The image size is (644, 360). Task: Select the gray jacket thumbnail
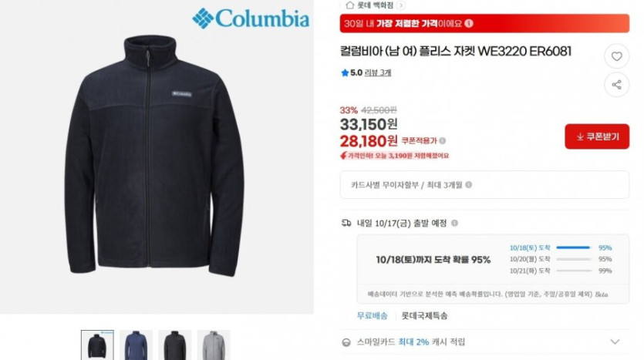(x=214, y=345)
